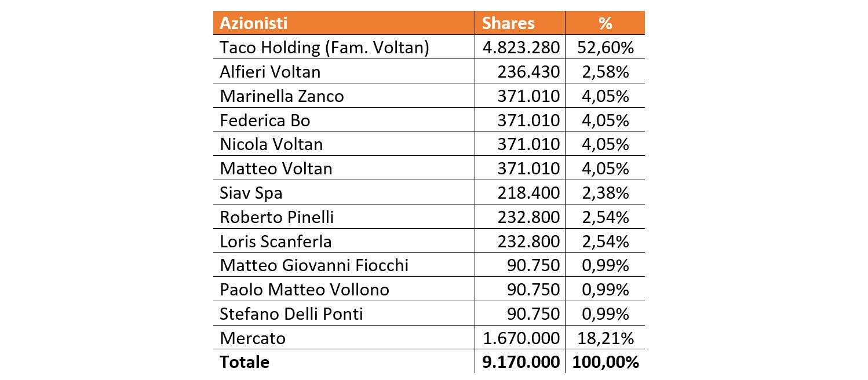Viewport: 868px width, 380px height.
Task: Click the Shares column header
Action: coord(520,23)
